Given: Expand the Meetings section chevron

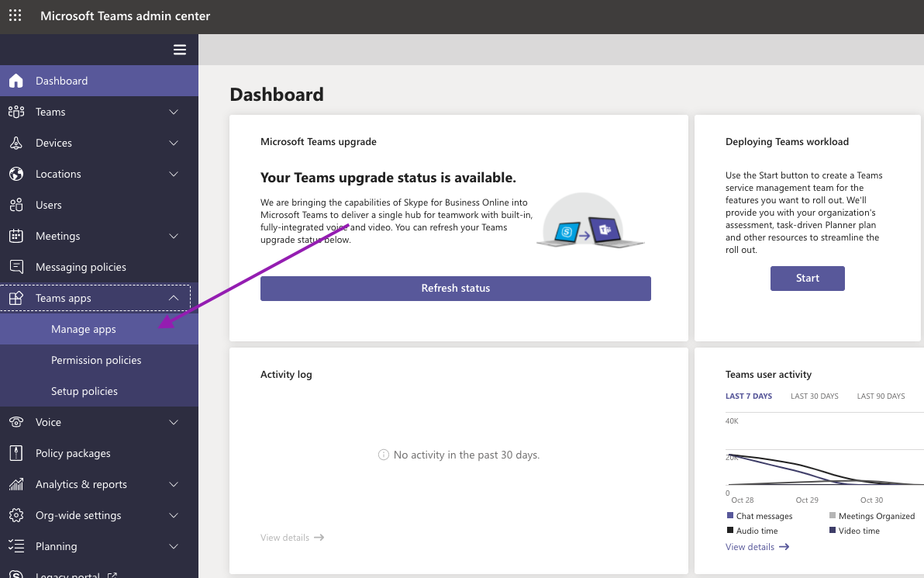Looking at the screenshot, I should coord(174,236).
